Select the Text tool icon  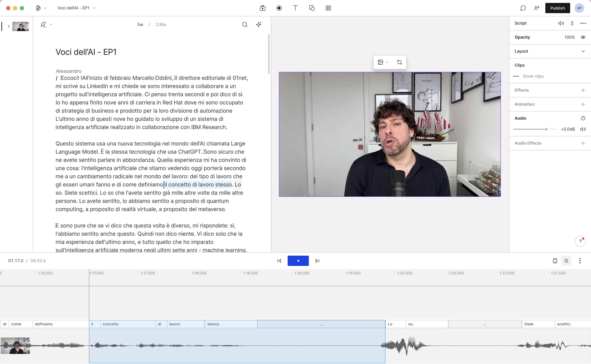click(x=295, y=8)
